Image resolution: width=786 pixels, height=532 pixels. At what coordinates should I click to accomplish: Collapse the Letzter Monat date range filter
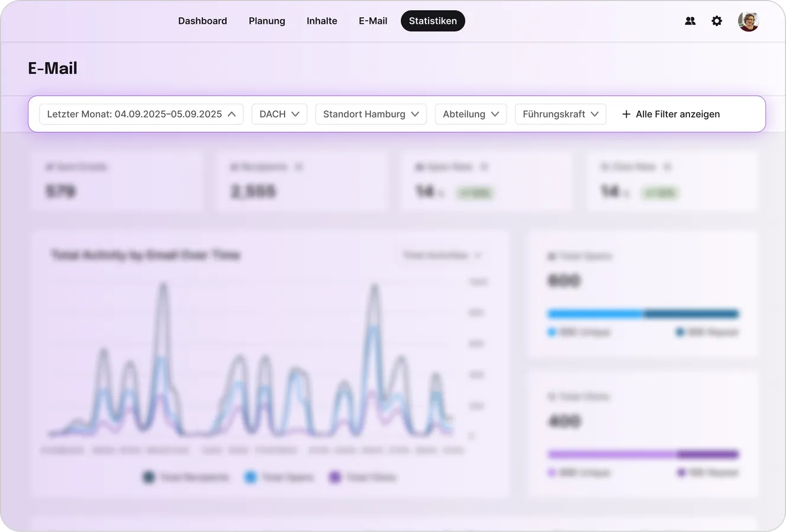[141, 114]
